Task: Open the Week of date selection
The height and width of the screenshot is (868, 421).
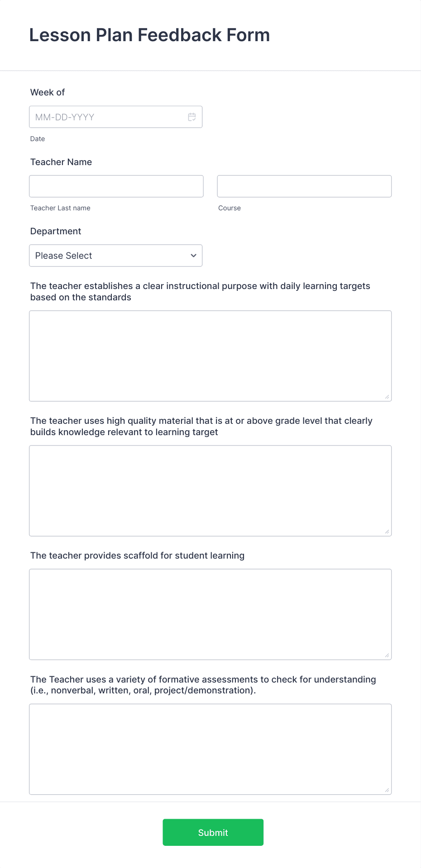Action: point(115,117)
